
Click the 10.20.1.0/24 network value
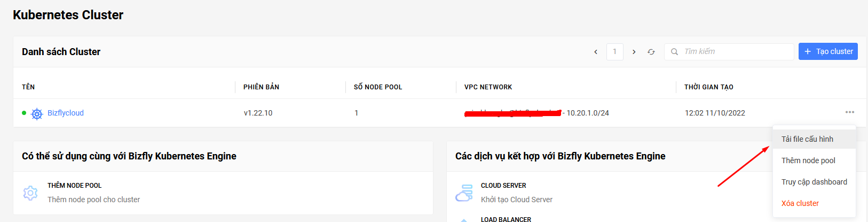tap(588, 113)
